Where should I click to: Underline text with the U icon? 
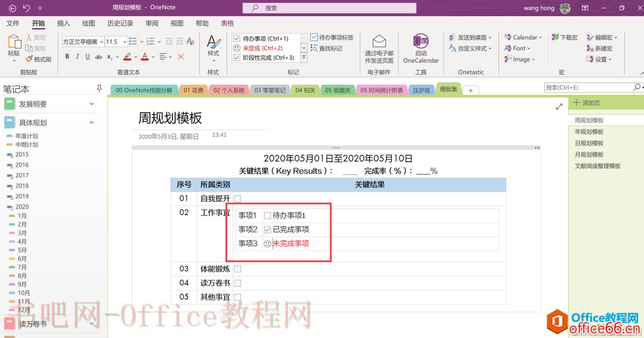point(88,57)
